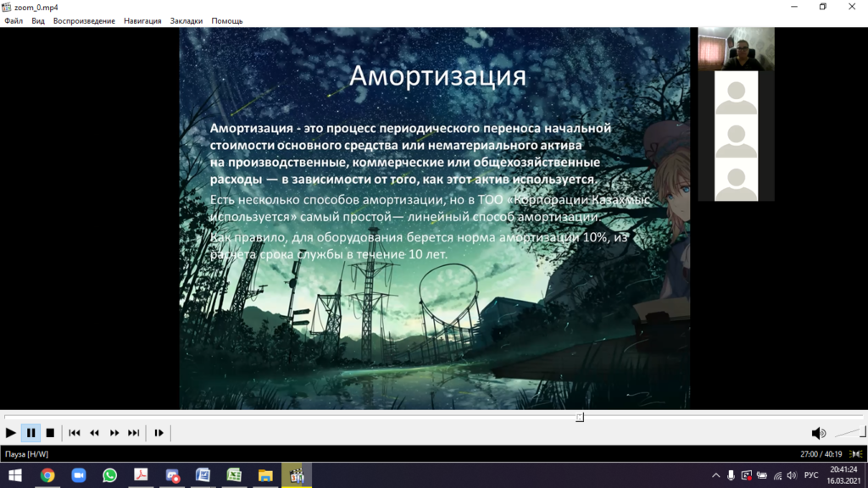
Task: Adjust the volume slider
Action: pyautogui.click(x=849, y=433)
